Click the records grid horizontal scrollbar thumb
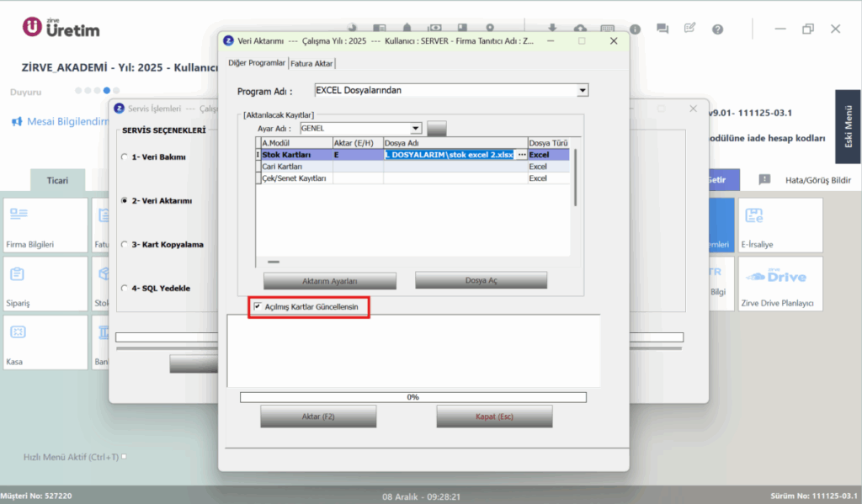862x504 pixels. [x=274, y=262]
